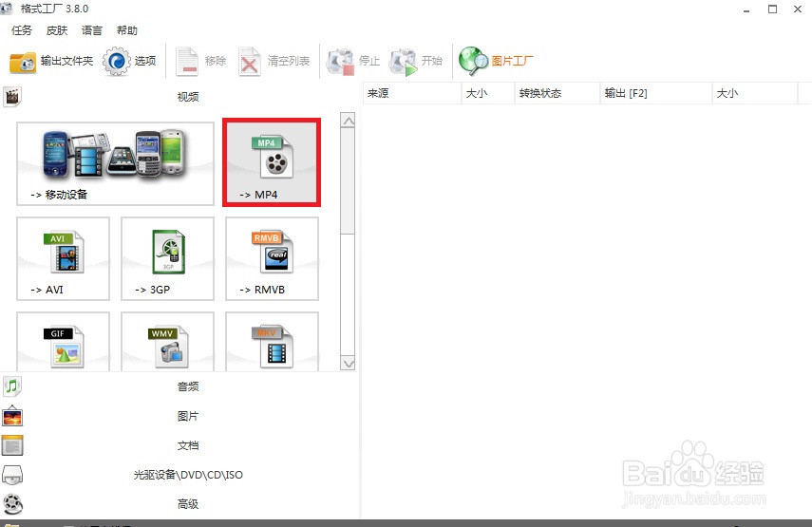Select the WMV conversion tile

tap(167, 342)
